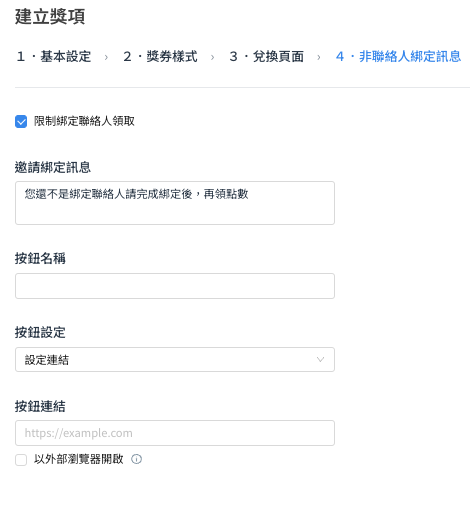
Task: Click the arrow after 3・兌換頁面 step
Action: click(x=319, y=57)
